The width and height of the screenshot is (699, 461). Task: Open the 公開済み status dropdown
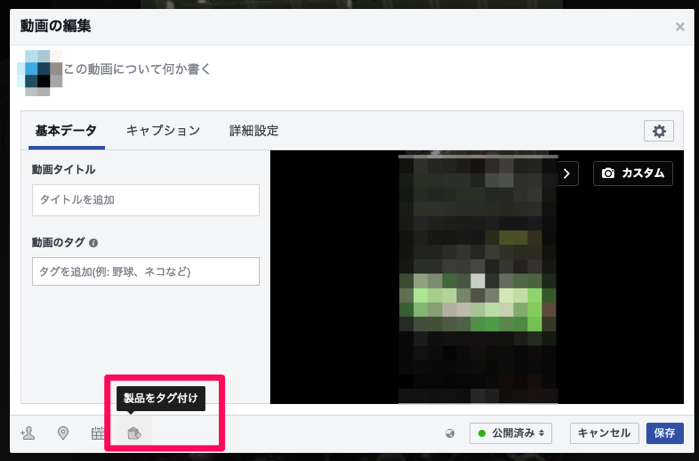(510, 433)
